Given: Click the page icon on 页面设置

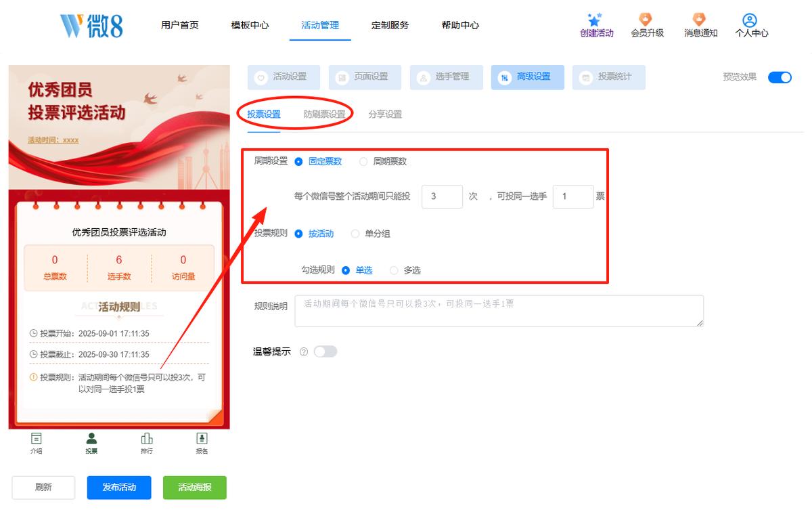Looking at the screenshot, I should click(342, 78).
